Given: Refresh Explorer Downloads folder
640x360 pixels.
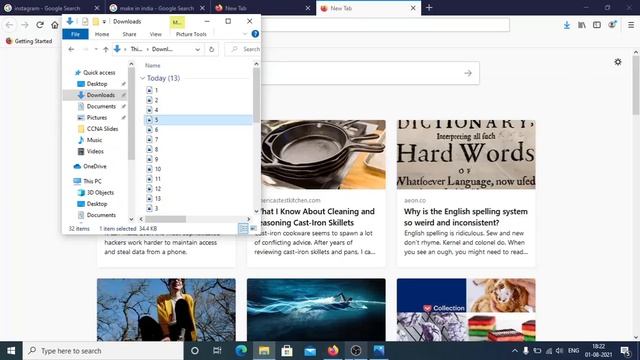Looking at the screenshot, I should coord(211,49).
